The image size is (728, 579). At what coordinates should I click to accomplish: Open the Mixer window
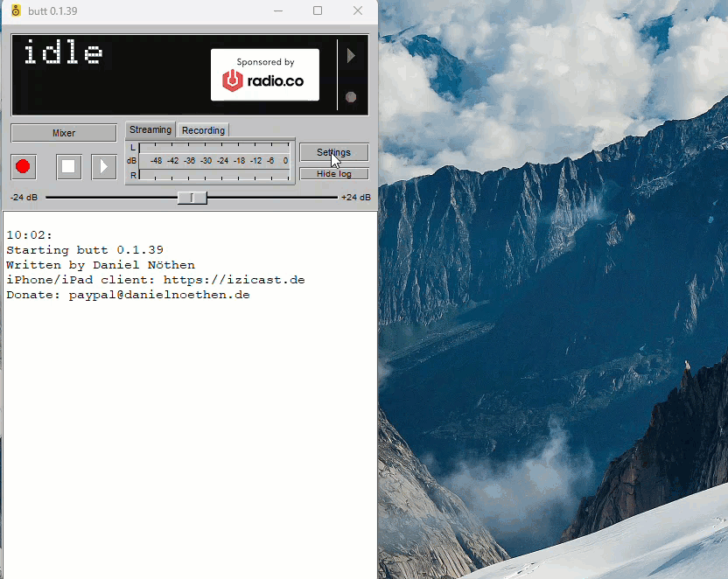point(64,133)
